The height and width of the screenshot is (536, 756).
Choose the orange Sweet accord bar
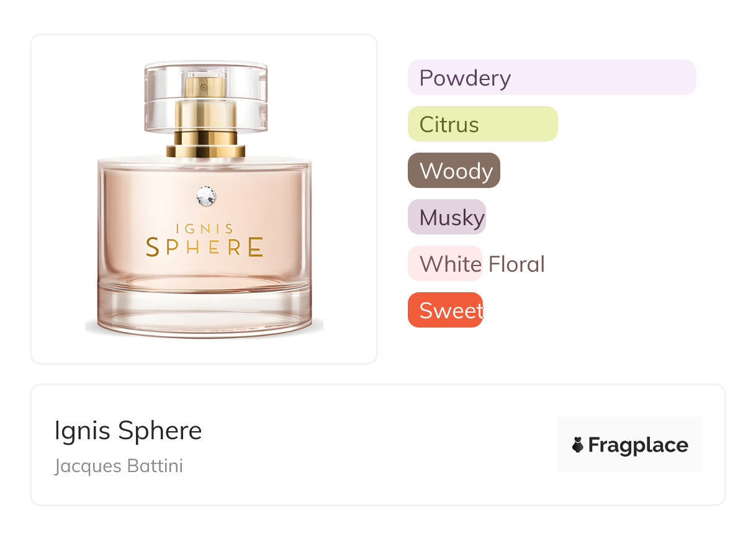[445, 310]
